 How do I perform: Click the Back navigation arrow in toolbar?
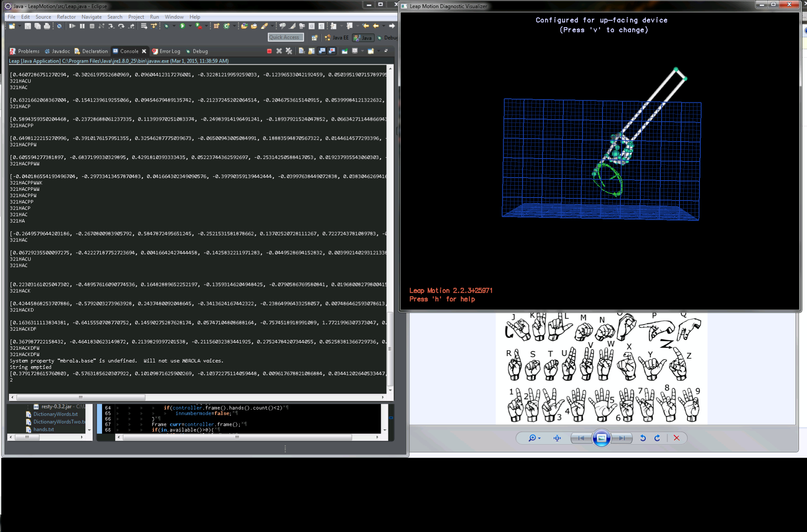376,26
